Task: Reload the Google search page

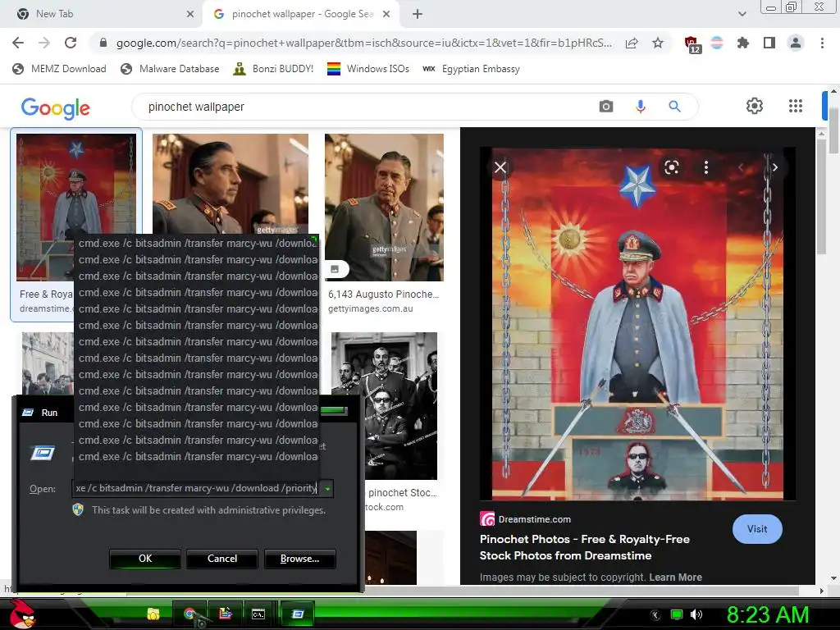Action: (71, 43)
